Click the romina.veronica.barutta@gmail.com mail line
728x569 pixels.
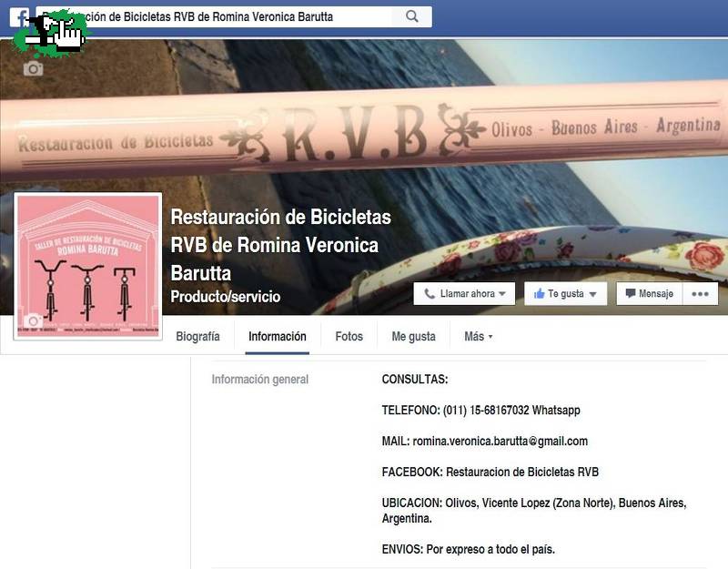(x=485, y=441)
